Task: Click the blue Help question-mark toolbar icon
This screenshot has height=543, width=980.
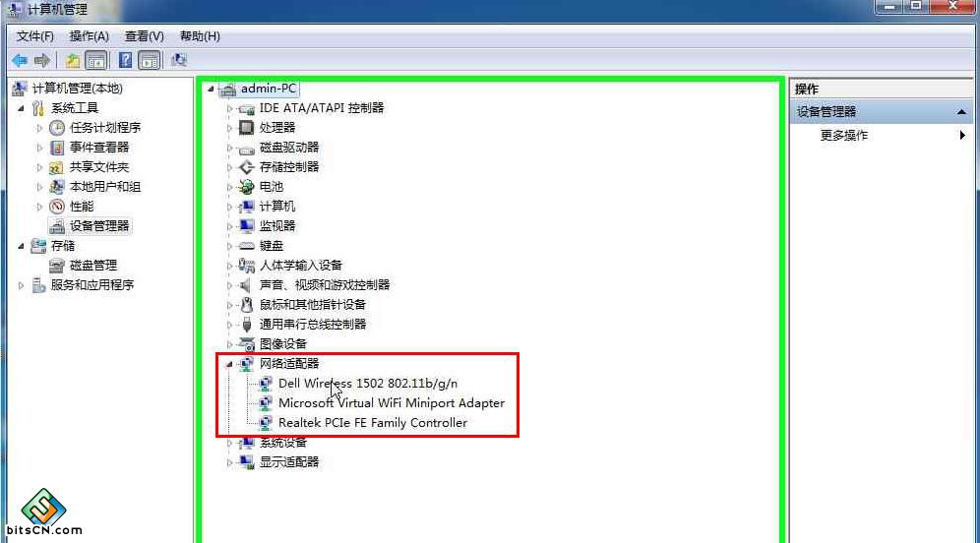Action: (125, 61)
